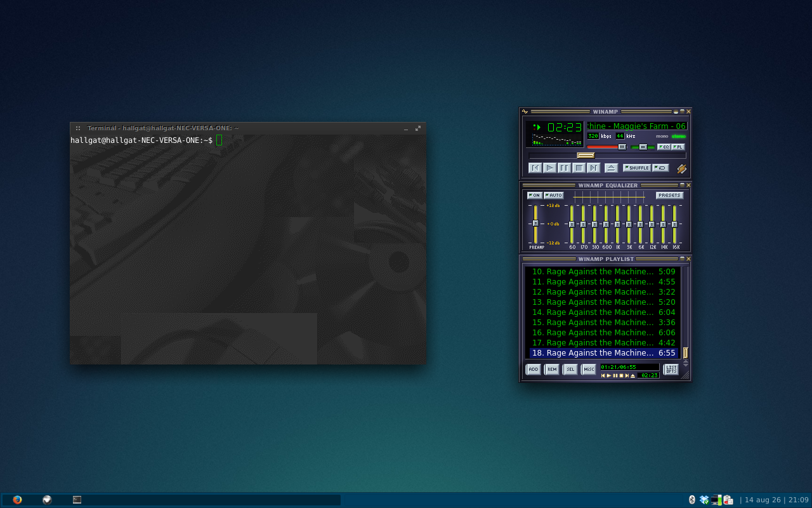This screenshot has width=812, height=508.
Task: Select playlist track 12, duration 3:22
Action: (x=603, y=291)
